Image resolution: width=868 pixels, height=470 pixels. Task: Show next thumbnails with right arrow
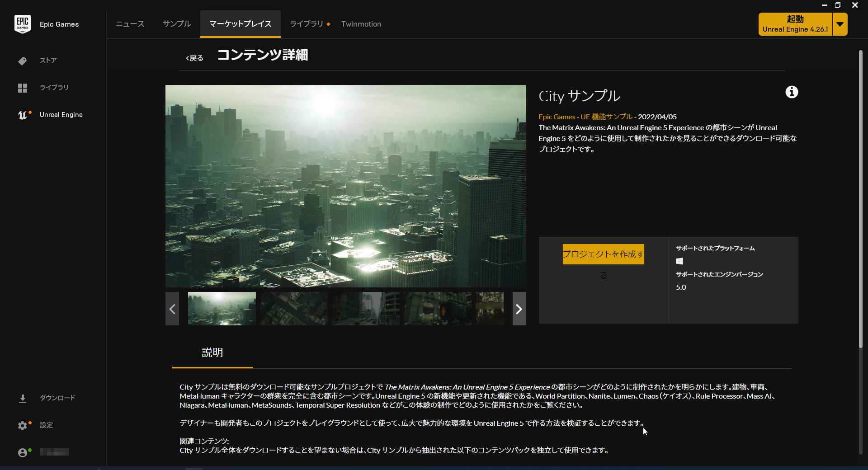coord(519,309)
